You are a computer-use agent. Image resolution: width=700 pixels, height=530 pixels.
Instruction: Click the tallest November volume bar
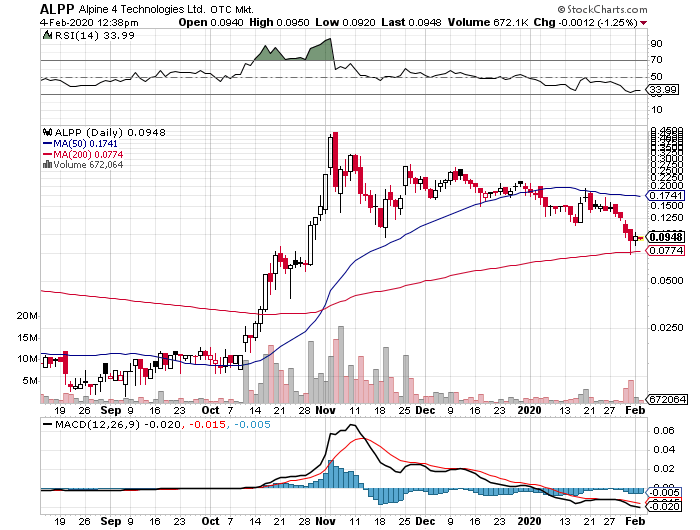341,364
